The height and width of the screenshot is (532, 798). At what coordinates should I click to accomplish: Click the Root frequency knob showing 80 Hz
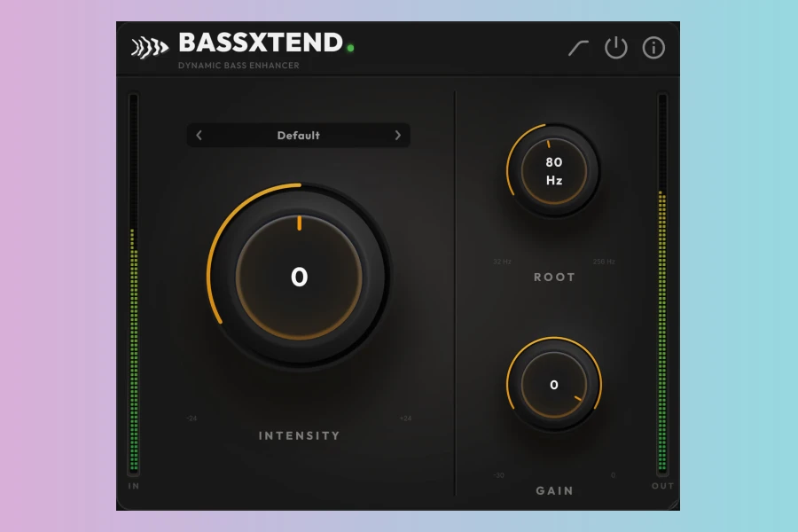pos(553,171)
